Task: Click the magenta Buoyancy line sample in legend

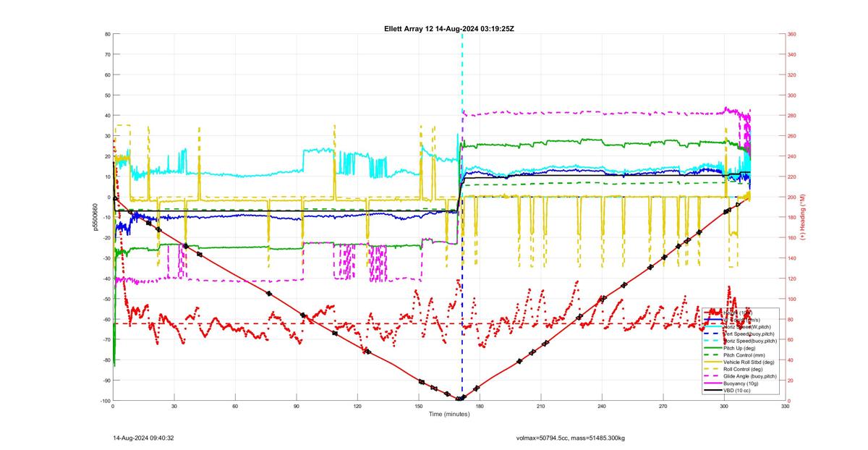Action: coord(713,383)
